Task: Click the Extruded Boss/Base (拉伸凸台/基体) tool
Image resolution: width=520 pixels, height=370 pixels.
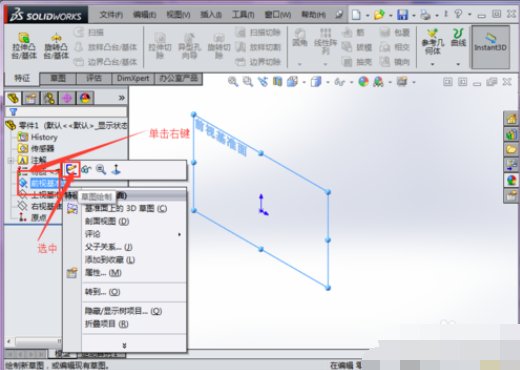Action: tap(24, 46)
